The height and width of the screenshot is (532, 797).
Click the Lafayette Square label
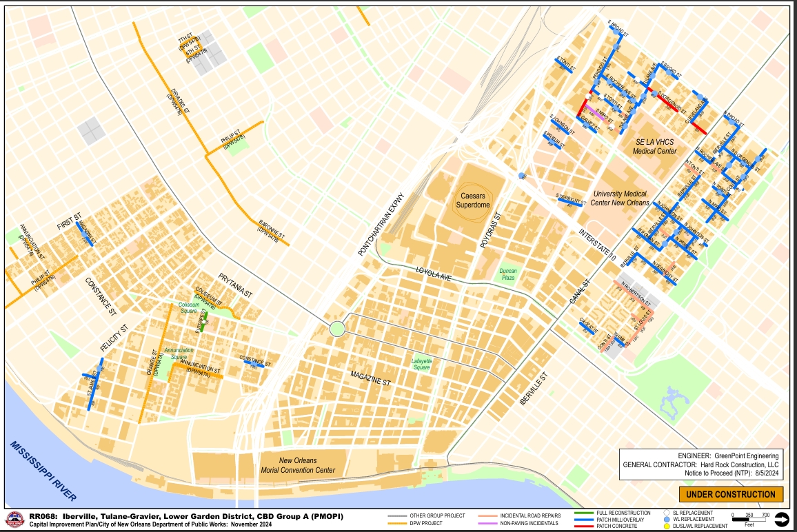click(x=422, y=364)
